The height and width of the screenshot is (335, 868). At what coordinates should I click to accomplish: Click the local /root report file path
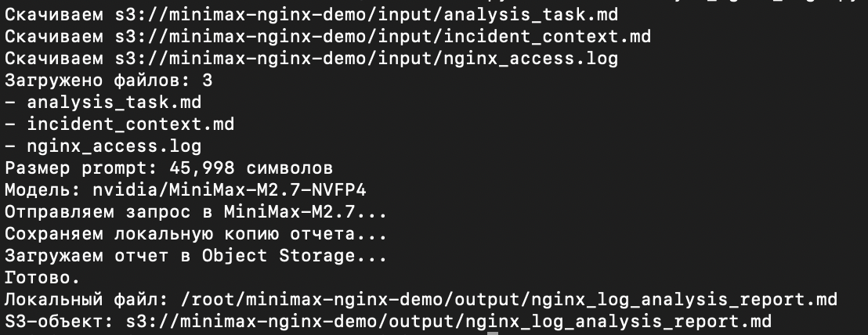click(508, 300)
